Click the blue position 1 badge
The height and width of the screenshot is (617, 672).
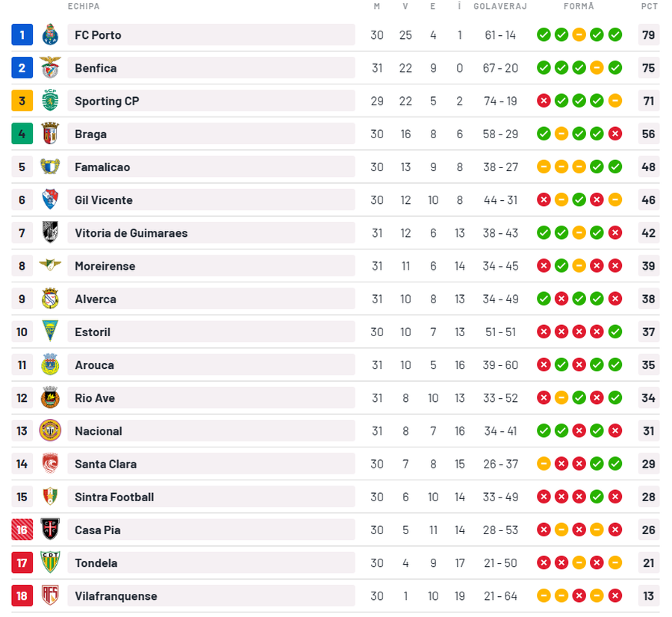22,35
